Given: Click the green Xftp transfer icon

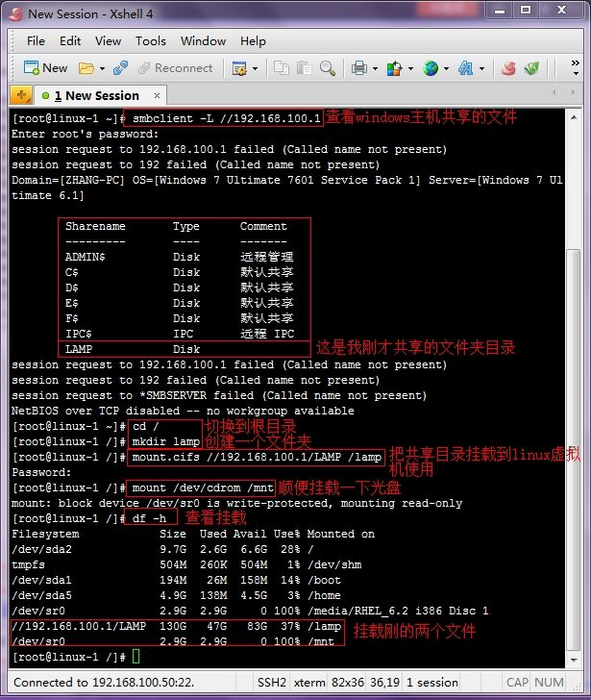Looking at the screenshot, I should point(531,68).
